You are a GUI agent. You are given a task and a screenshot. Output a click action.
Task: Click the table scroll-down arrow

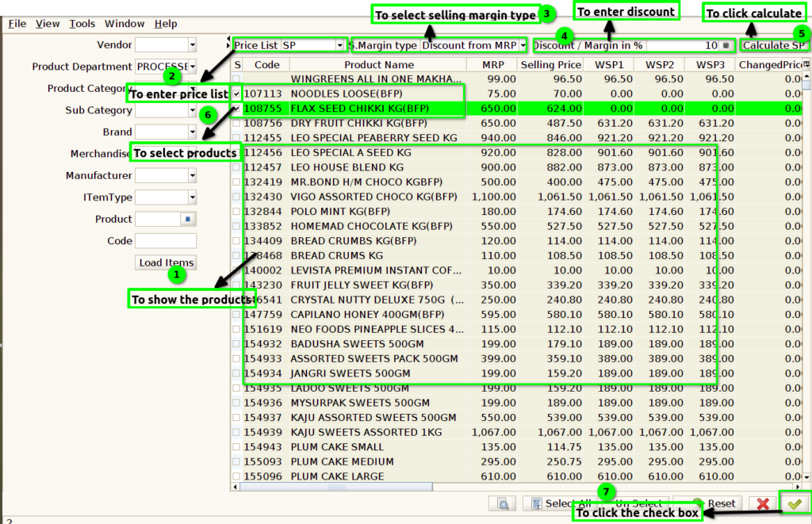click(806, 476)
